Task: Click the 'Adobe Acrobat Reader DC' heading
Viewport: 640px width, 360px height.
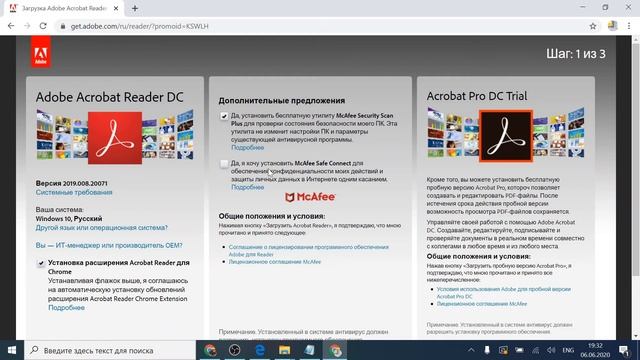Action: point(109,97)
